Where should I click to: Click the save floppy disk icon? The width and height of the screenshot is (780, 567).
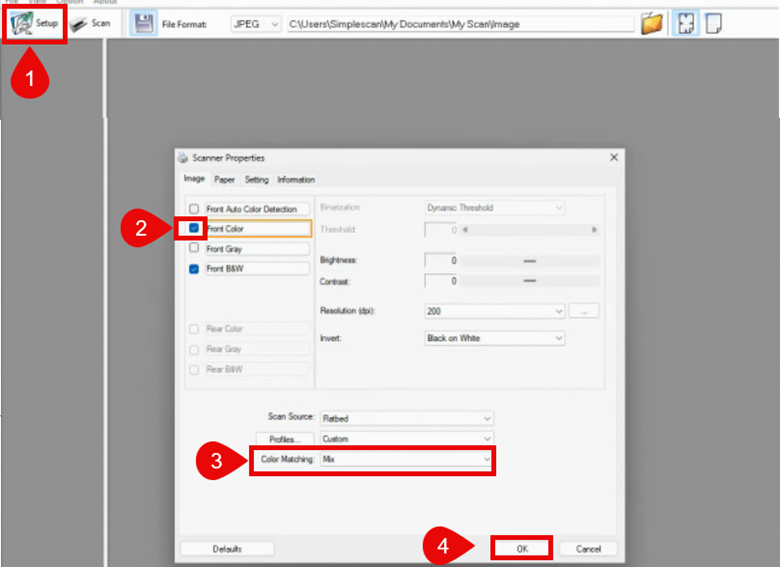tap(144, 23)
